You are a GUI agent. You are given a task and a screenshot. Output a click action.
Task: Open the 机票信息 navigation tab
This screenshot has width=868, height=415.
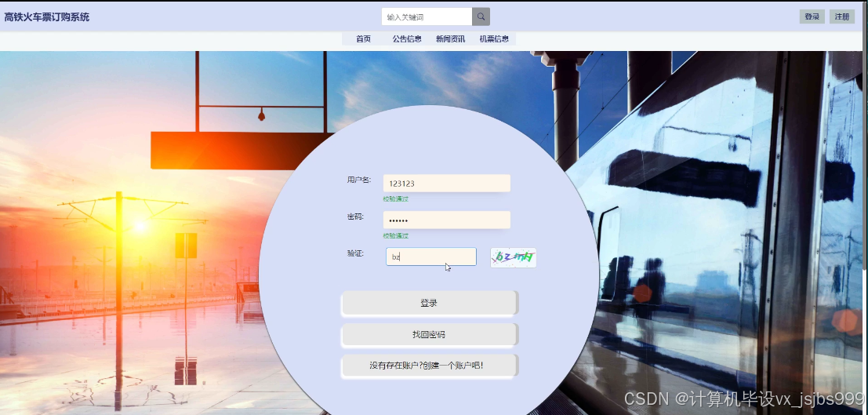[x=494, y=38]
